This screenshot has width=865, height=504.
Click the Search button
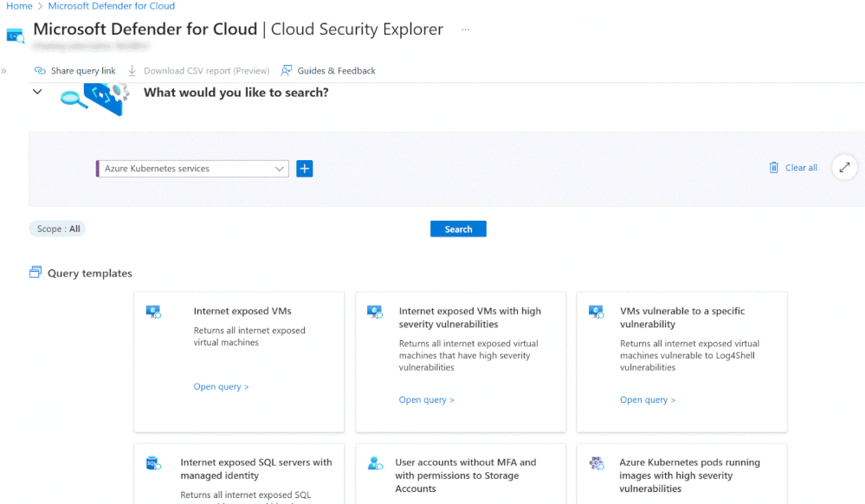point(458,229)
